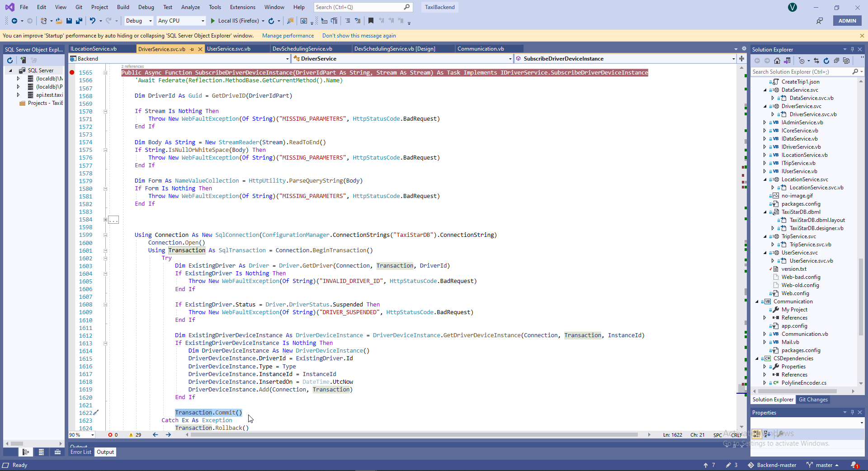
Task: Open the Build menu
Action: (x=123, y=7)
